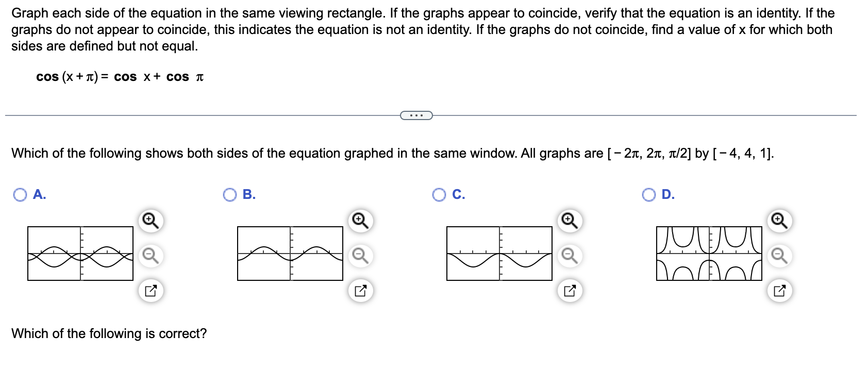The height and width of the screenshot is (370, 868).
Task: Click the graph thumbnail under option B
Action: point(290,254)
